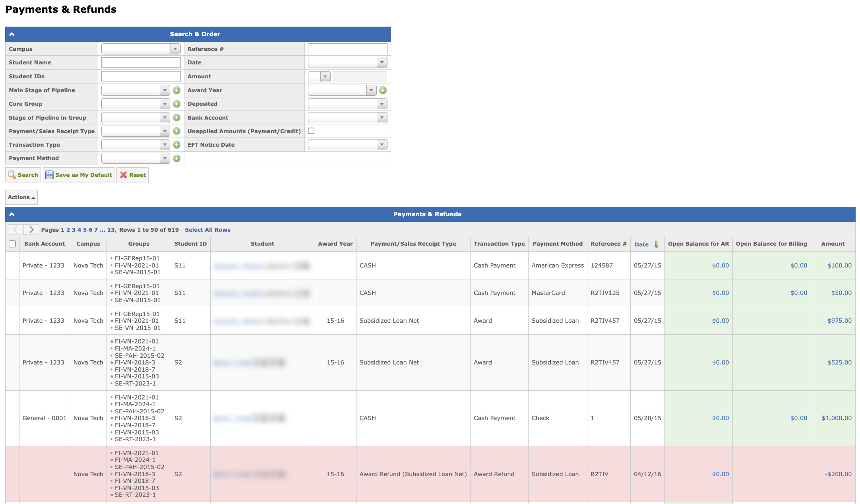Click Select All Rows link
This screenshot has width=860, height=504.
coord(207,230)
